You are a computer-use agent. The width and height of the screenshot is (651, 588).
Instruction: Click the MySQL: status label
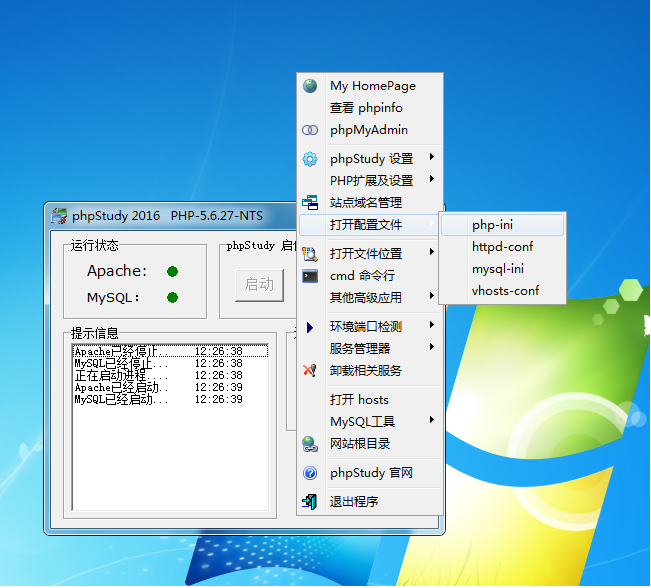pyautogui.click(x=113, y=298)
